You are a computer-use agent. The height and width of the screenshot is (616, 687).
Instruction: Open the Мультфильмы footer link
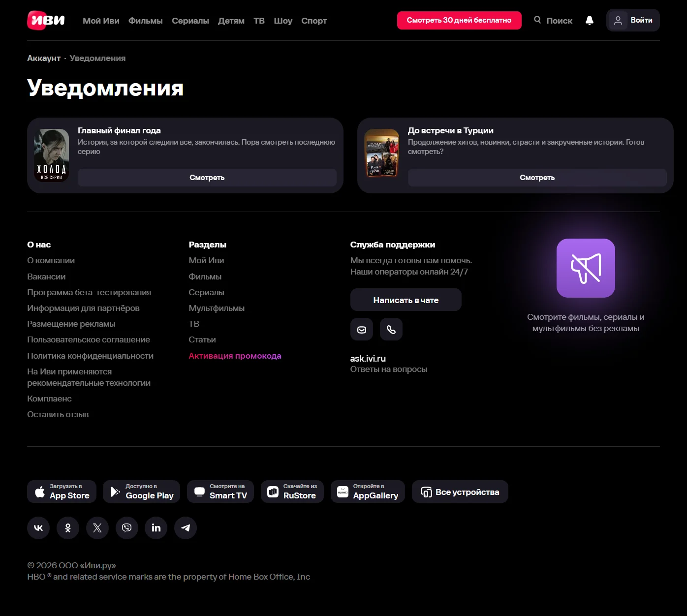coord(217,308)
